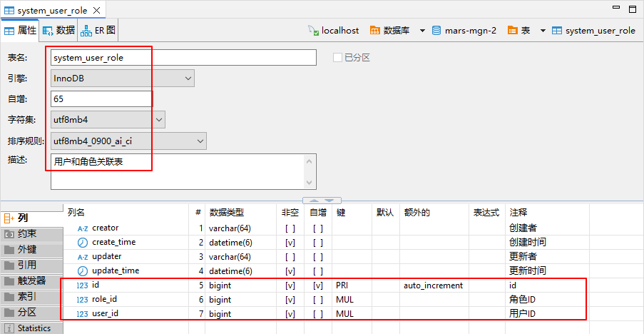Viewport: 644px width, 334px height.
Task: Select the 分区 side tab
Action: point(32,312)
